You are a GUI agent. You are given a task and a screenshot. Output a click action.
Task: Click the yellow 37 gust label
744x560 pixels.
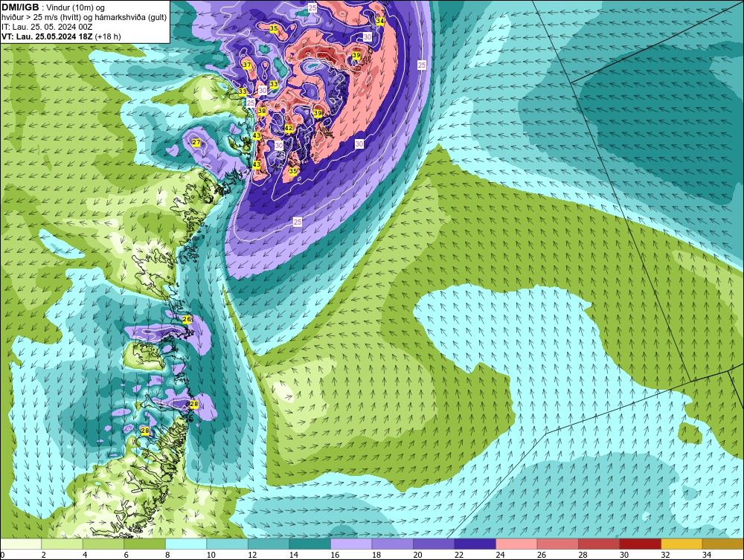(x=247, y=65)
